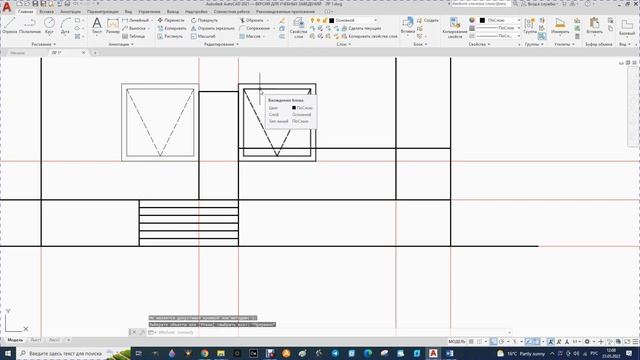Open the Аннотации ribbon tab
Viewport: 640px width, 360px height.
click(x=71, y=12)
